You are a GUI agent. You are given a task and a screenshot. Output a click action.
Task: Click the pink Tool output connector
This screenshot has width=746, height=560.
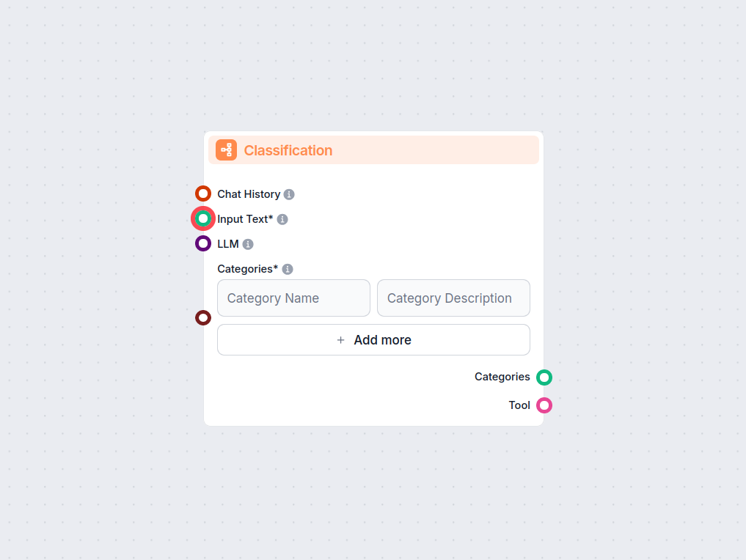pyautogui.click(x=544, y=405)
